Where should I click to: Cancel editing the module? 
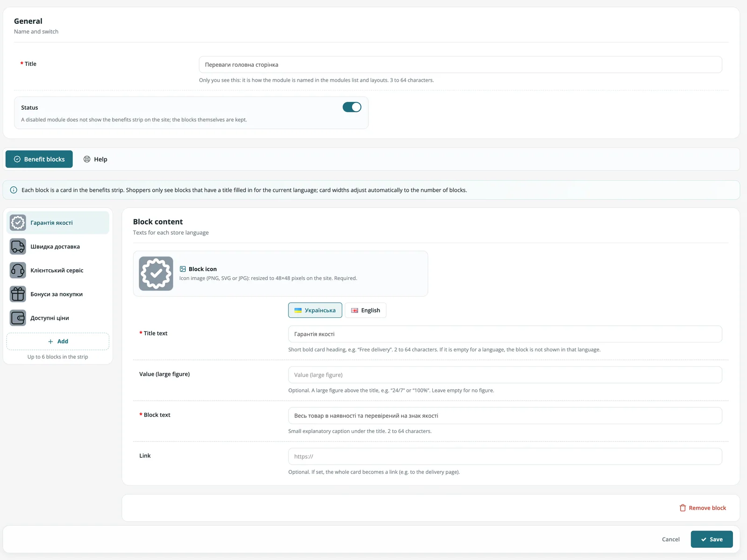pyautogui.click(x=670, y=539)
